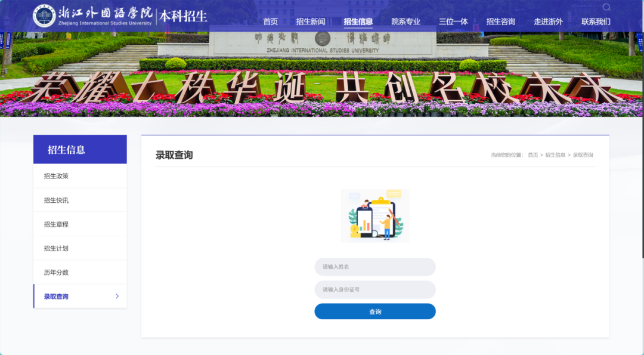Select 录取查询 in the sidebar
The width and height of the screenshot is (644, 355).
[x=80, y=297]
